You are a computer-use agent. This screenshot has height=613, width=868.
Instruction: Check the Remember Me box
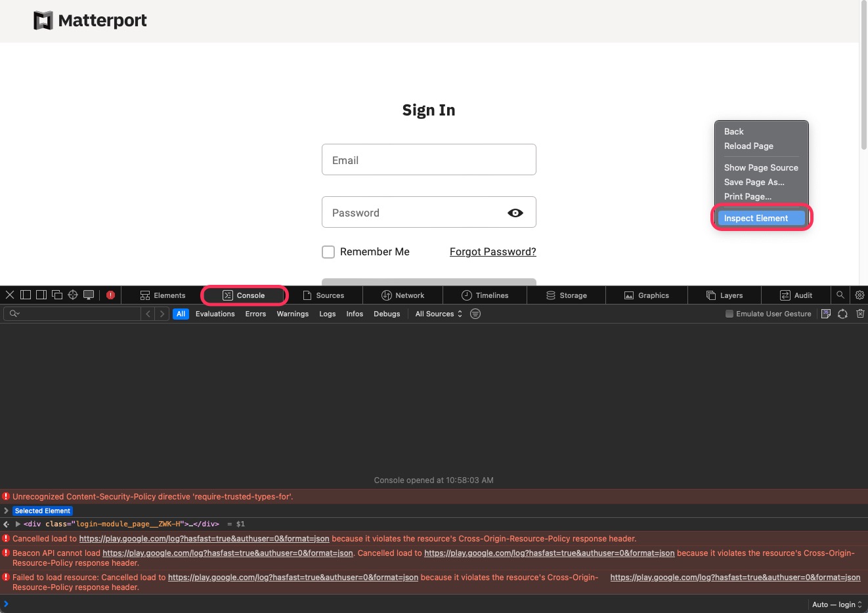(328, 252)
